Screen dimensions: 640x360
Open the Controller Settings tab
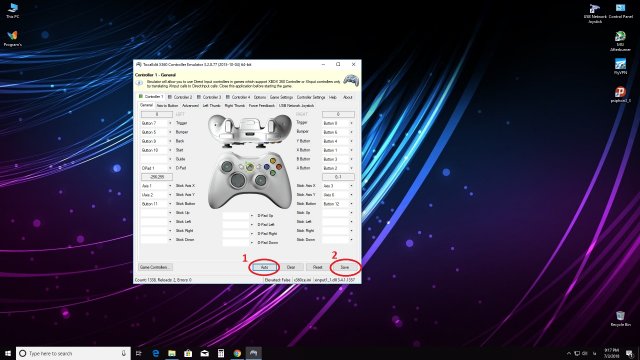point(311,97)
